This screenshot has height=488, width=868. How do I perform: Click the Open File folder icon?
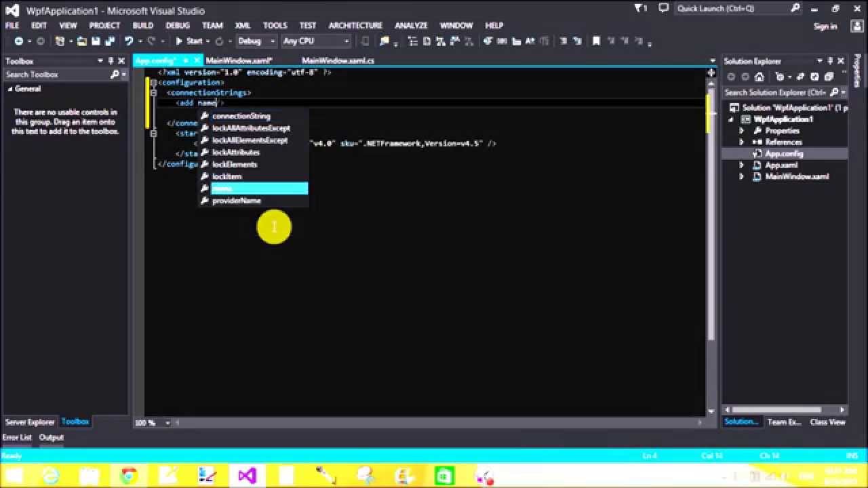click(81, 41)
